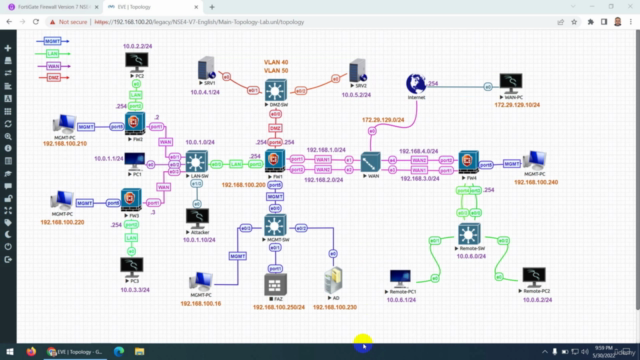Image resolution: width=640 pixels, height=360 pixels.
Task: Reload the page with refresh button
Action: pos(36,22)
